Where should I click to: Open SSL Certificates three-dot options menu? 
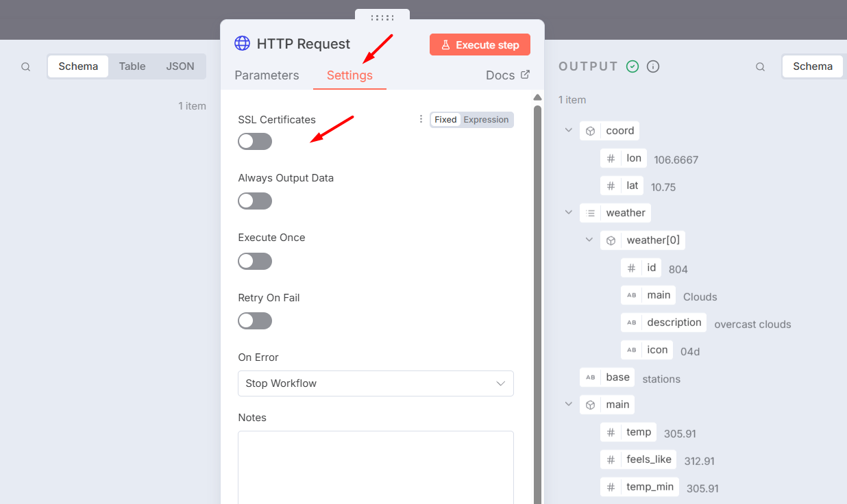click(421, 119)
